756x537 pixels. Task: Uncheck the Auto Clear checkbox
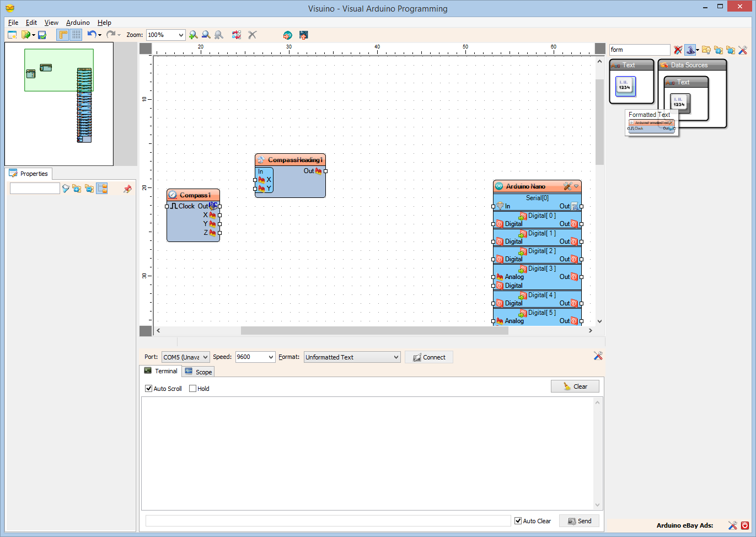[x=518, y=521]
